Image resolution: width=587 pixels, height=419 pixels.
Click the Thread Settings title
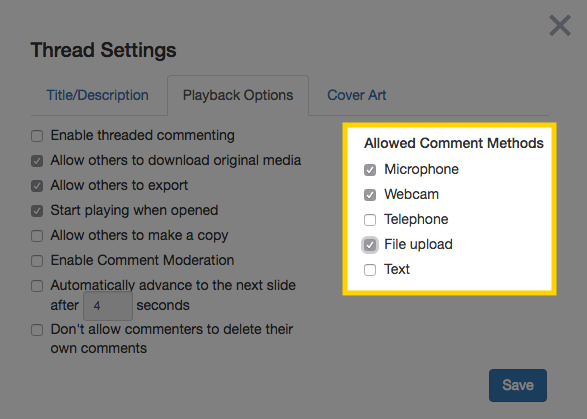pyautogui.click(x=103, y=50)
